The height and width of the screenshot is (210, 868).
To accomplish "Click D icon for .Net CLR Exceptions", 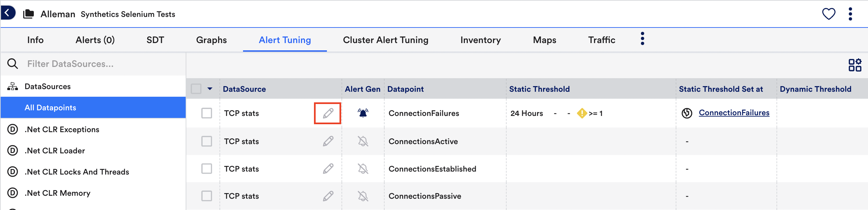I will (13, 129).
